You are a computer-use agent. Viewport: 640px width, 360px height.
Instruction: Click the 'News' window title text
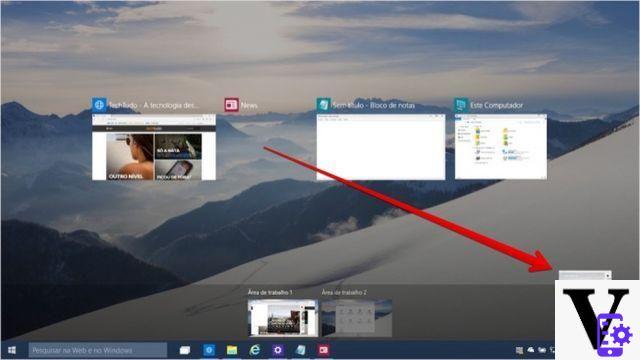(x=249, y=105)
